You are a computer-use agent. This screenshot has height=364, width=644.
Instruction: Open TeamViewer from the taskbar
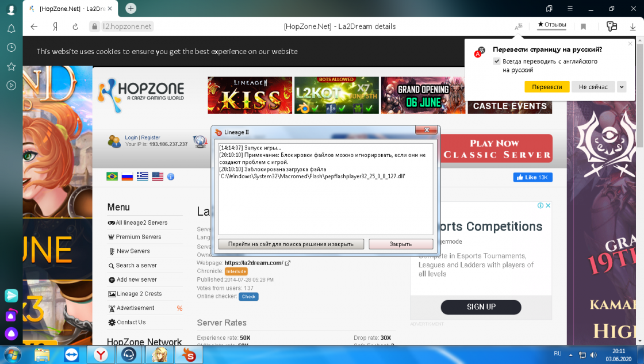[x=71, y=355]
